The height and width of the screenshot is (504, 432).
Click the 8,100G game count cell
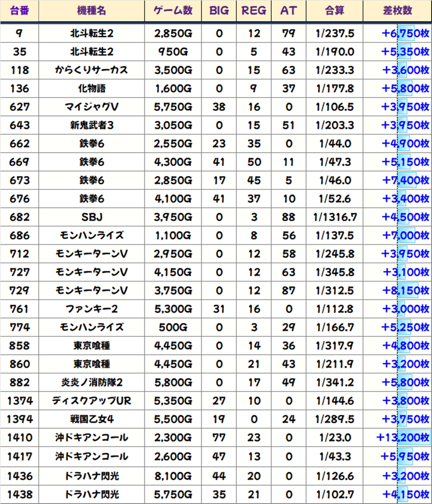[173, 476]
